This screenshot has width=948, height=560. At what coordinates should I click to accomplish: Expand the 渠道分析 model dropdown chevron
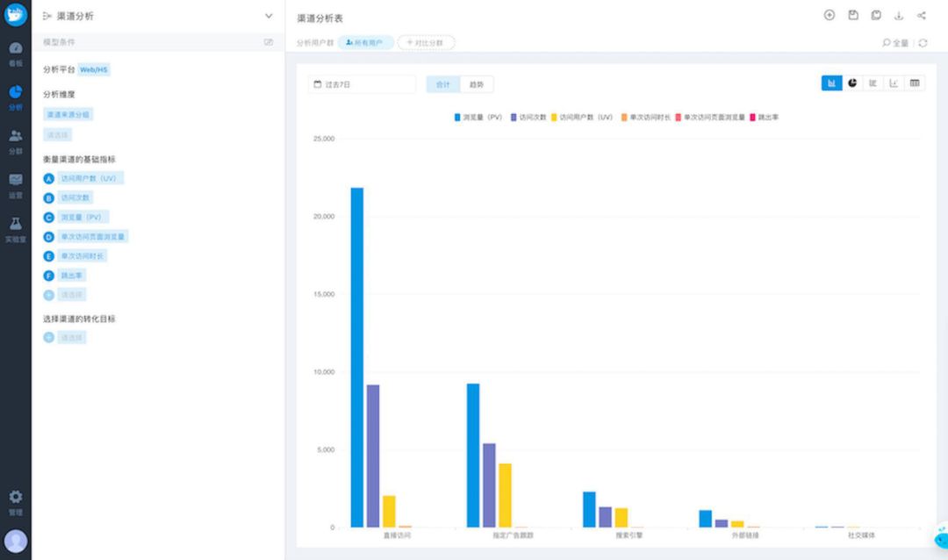269,16
